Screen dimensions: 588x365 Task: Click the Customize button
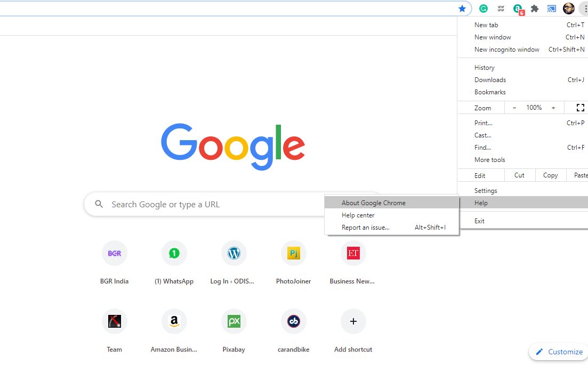(559, 352)
